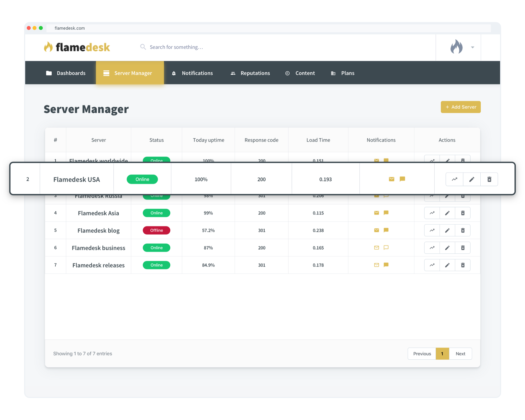
Task: Click the Online badge for Flamedesk business
Action: (x=156, y=248)
